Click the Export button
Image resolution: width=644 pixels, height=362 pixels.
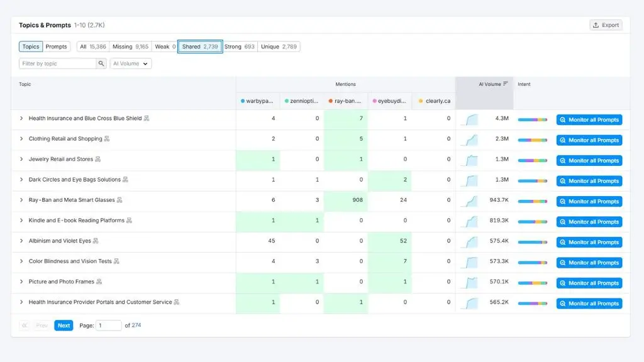pyautogui.click(x=606, y=25)
